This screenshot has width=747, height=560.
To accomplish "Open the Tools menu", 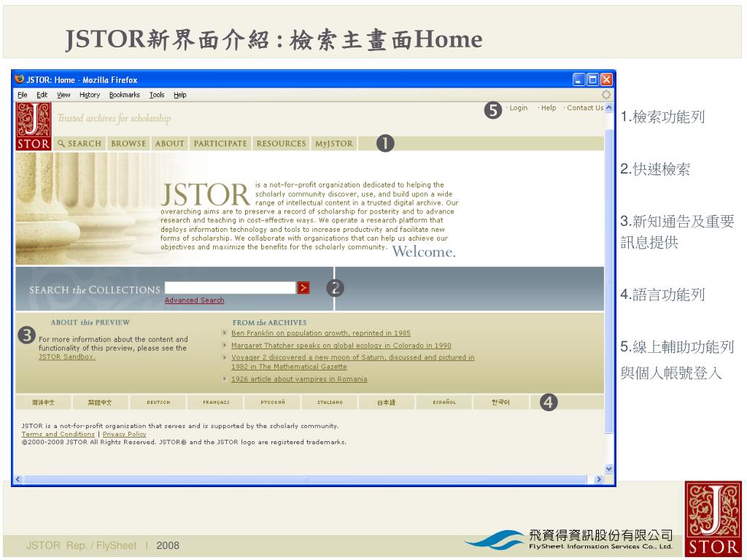I will tap(157, 95).
